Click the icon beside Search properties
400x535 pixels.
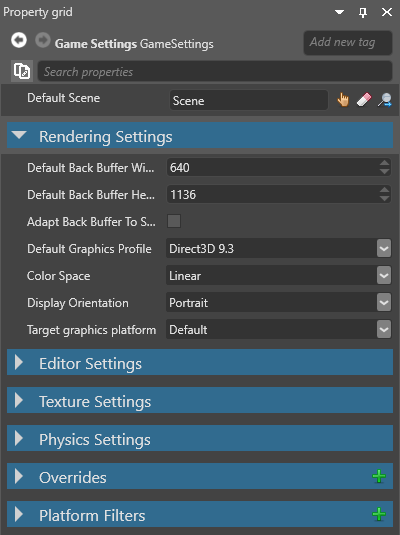22,71
